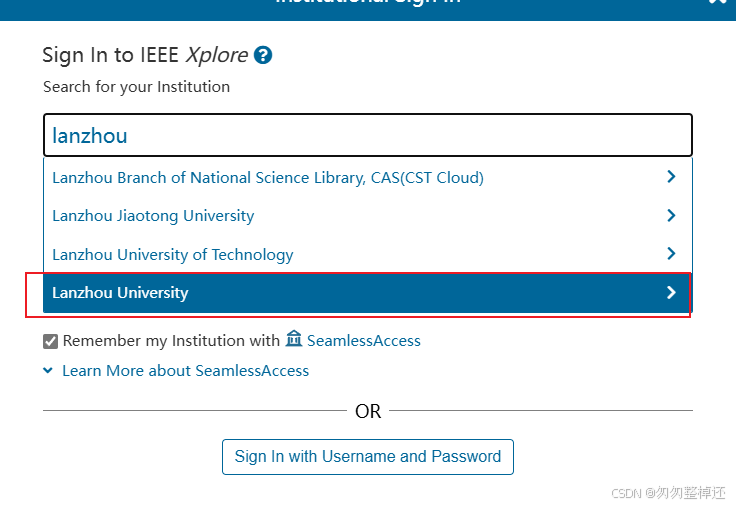The width and height of the screenshot is (736, 506).
Task: Open Learn More about SeamlessAccess text
Action: 185,371
